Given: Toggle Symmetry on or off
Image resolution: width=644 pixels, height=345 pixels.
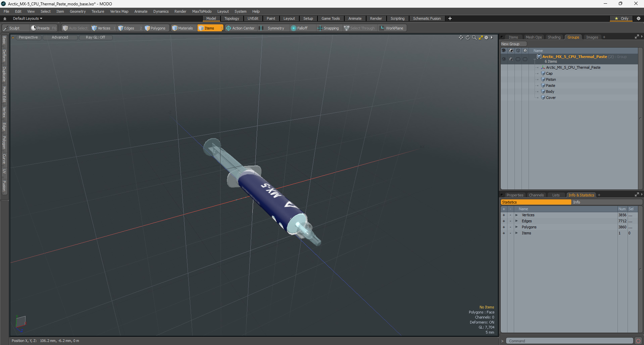Looking at the screenshot, I should click(x=273, y=28).
